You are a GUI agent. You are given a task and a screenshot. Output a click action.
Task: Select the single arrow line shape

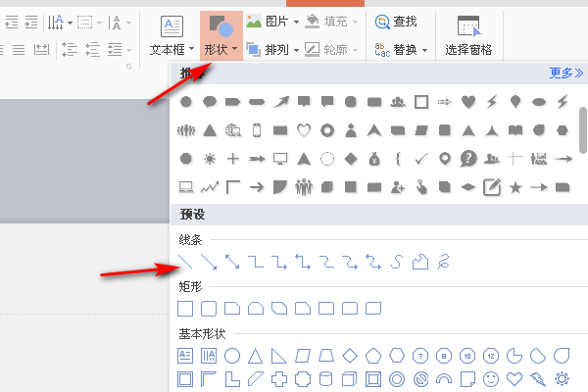[209, 262]
